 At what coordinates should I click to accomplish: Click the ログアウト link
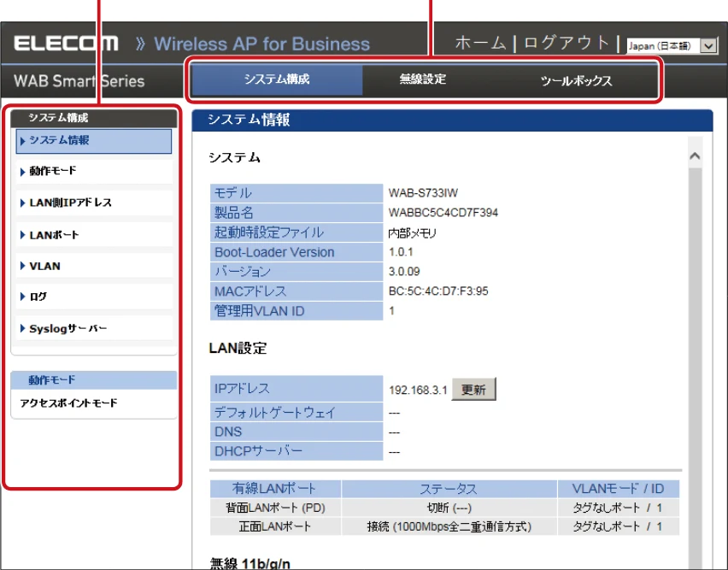click(x=567, y=44)
